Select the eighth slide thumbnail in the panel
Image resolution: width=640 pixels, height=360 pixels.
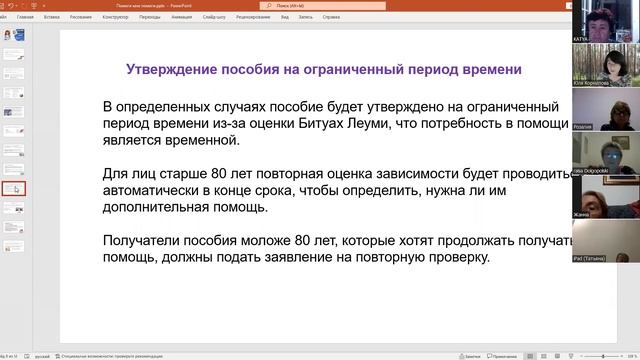coord(14,169)
